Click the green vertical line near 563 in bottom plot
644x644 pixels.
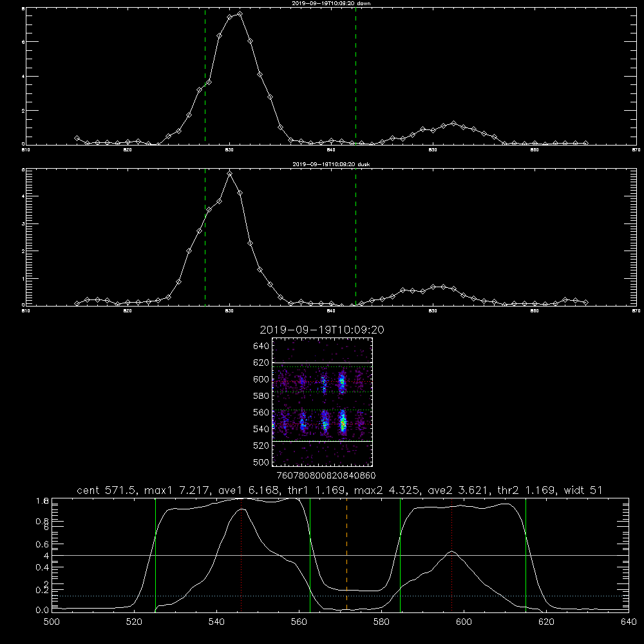310,554
